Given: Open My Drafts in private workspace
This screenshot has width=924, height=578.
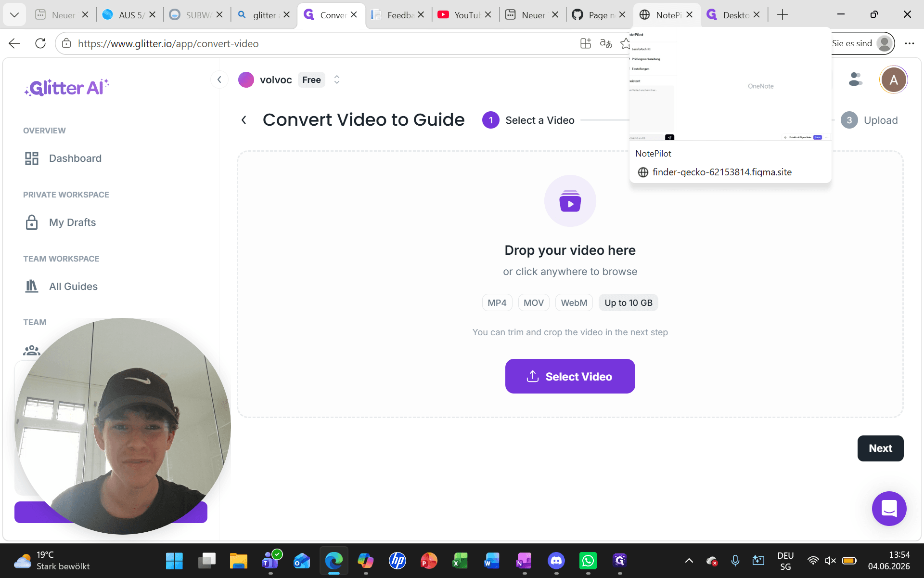Looking at the screenshot, I should (60, 222).
